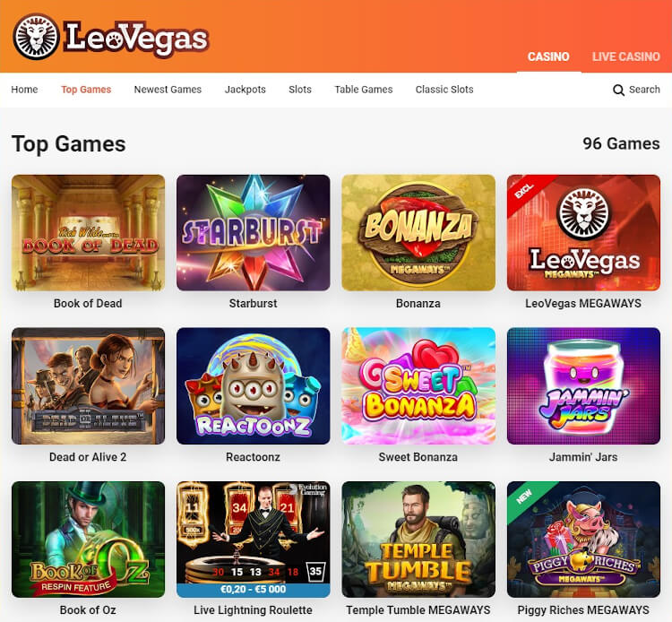Open the Book of Dead game thumbnail
672x622 pixels.
point(89,233)
